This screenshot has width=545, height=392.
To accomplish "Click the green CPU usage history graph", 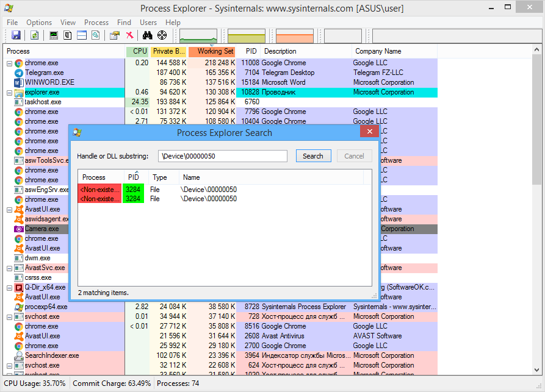I will pos(198,36).
